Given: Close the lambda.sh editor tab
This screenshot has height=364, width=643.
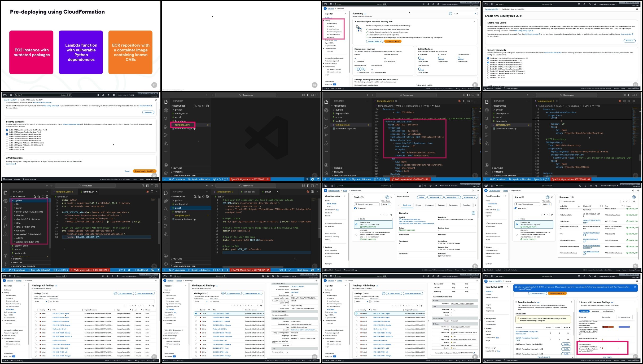Looking at the screenshot, I should pyautogui.click(x=97, y=192).
